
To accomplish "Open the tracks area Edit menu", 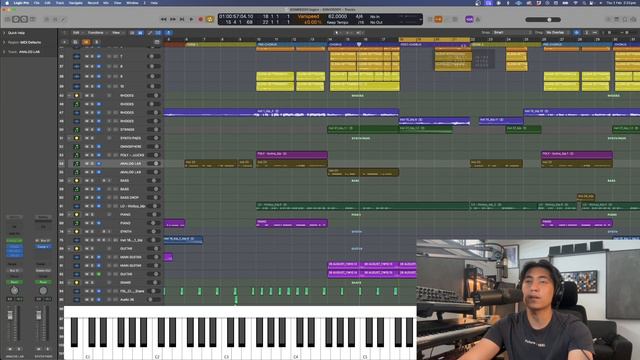I will pos(77,33).
